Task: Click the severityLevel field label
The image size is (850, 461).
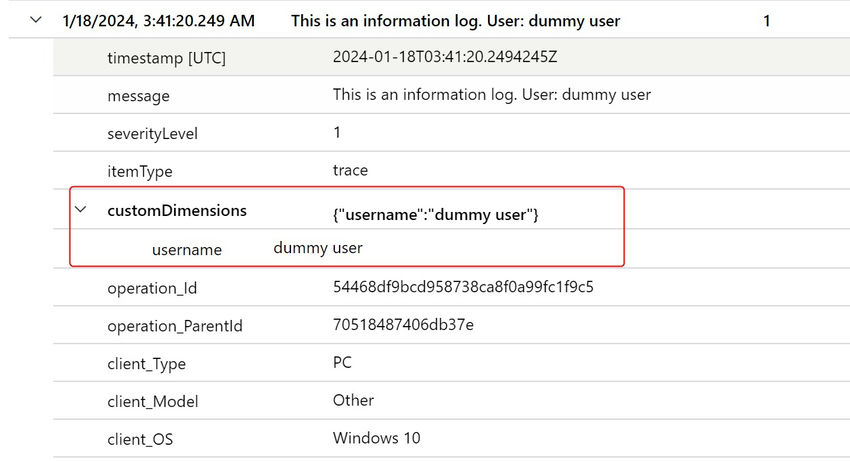Action: [152, 133]
